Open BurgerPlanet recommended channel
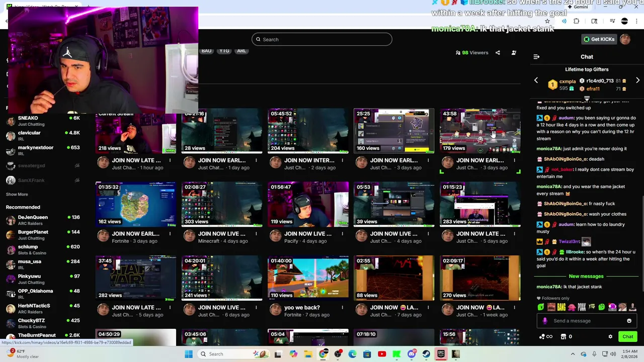This screenshot has height=362, width=644. tap(43, 235)
